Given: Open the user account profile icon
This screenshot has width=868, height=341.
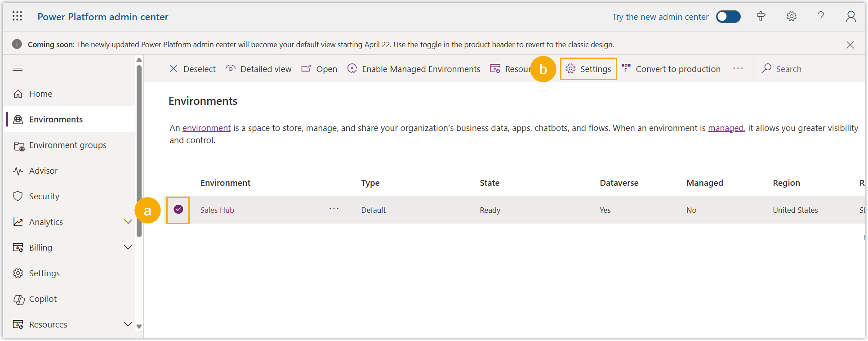Looking at the screenshot, I should coord(850,17).
